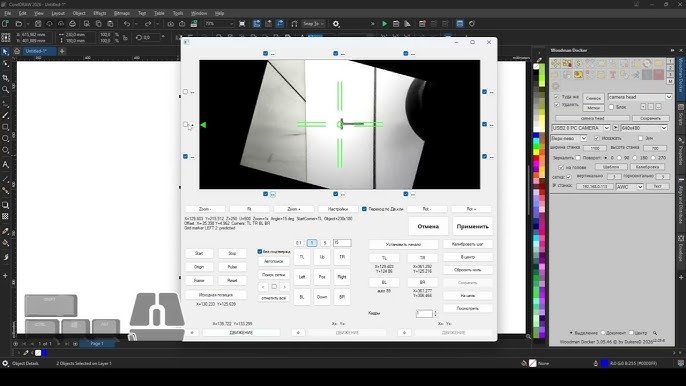Click the red square icon in Woodman Docker
This screenshot has width=686, height=386.
tap(658, 75)
